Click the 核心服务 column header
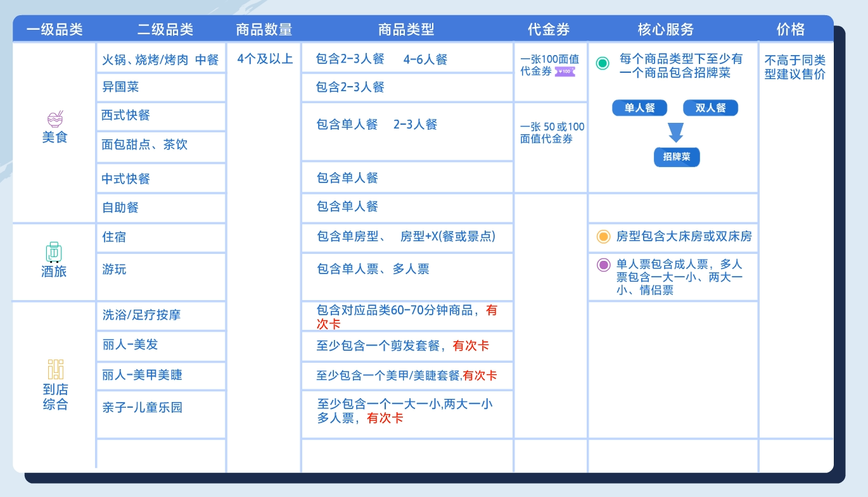Screen dimensions: 868x497 (x=666, y=29)
